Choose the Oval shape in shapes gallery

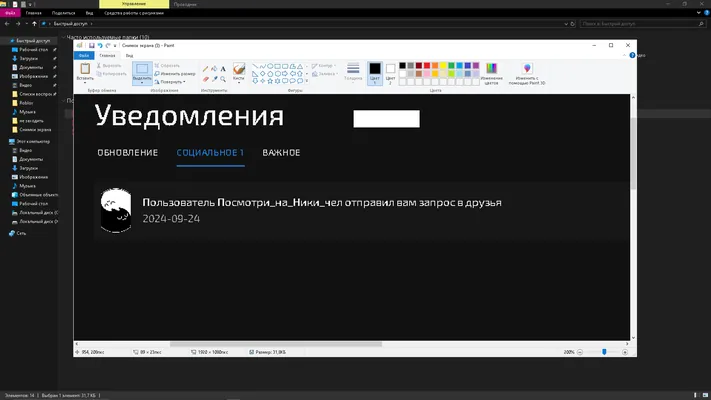(270, 66)
